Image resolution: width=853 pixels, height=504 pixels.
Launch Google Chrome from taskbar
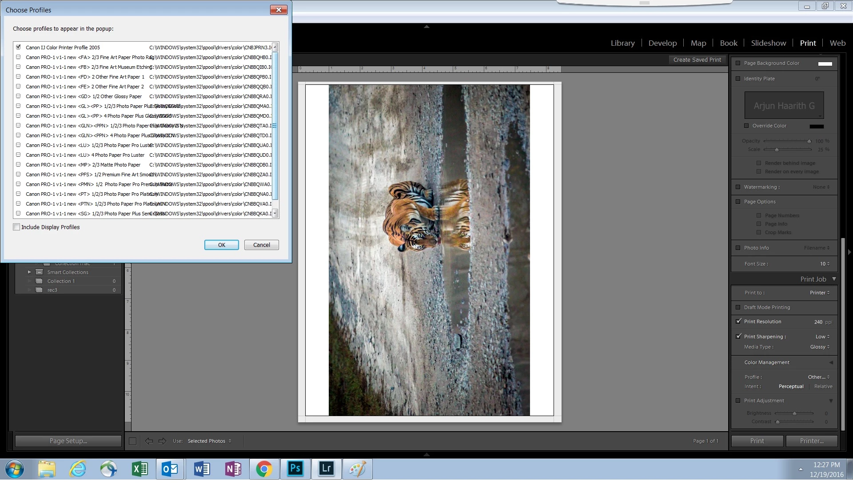pos(264,468)
